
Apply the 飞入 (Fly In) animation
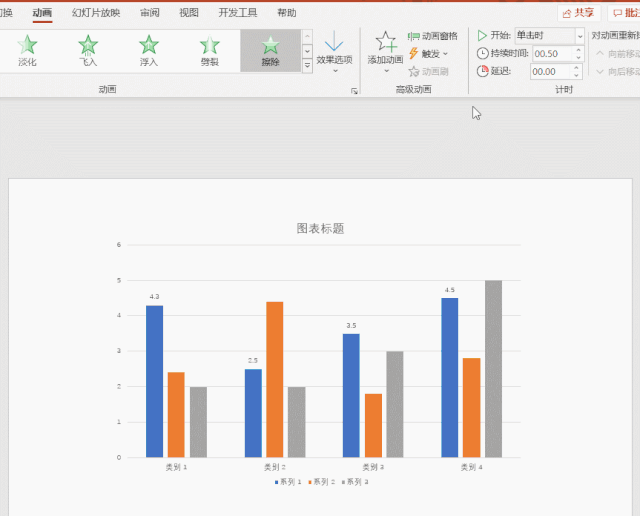click(x=88, y=51)
